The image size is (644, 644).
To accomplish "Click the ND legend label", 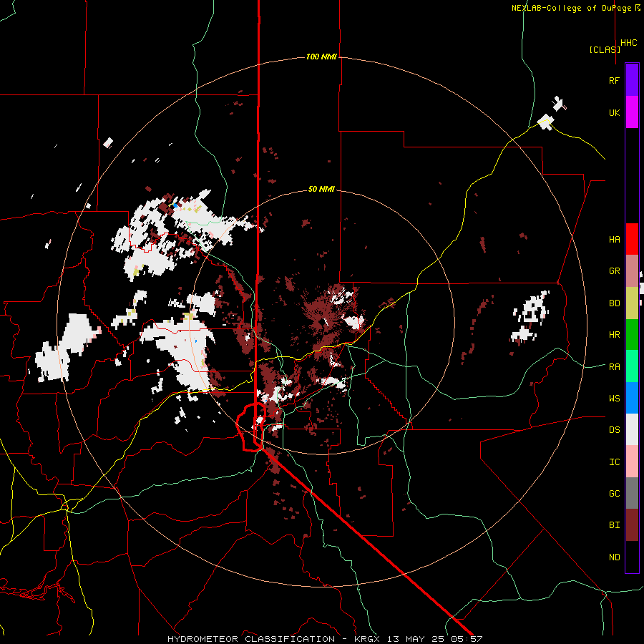I will tap(614, 557).
